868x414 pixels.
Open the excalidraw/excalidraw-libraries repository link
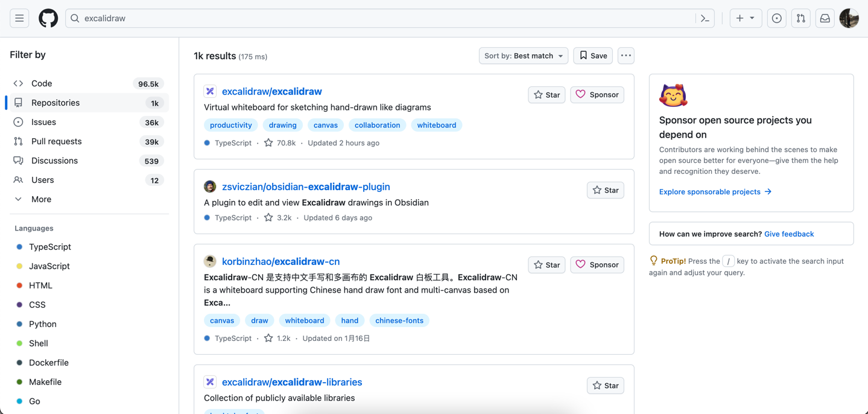tap(292, 382)
